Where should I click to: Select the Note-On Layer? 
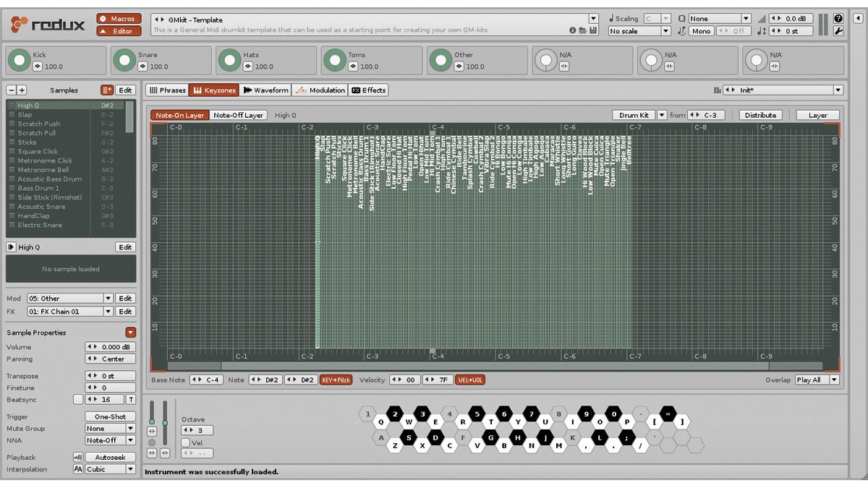tap(179, 115)
